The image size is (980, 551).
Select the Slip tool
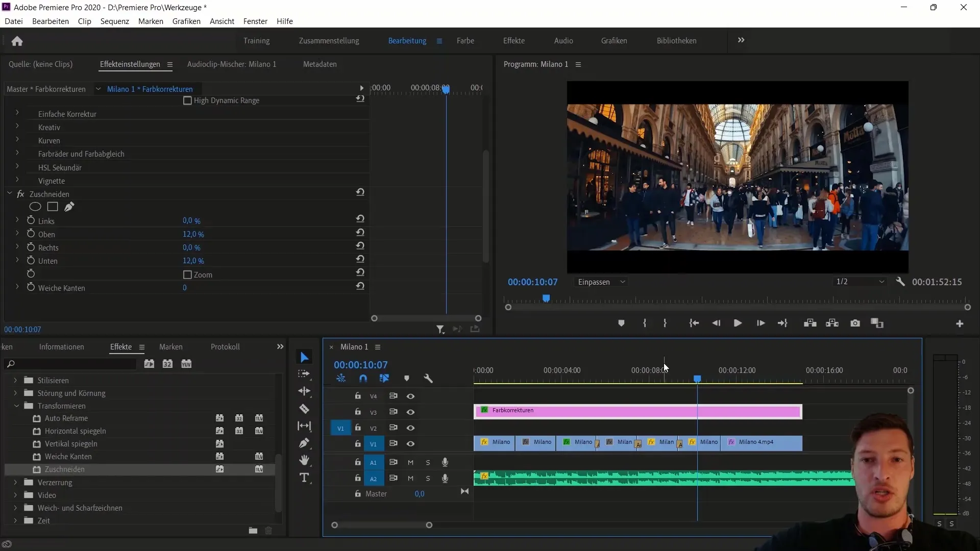click(x=304, y=426)
